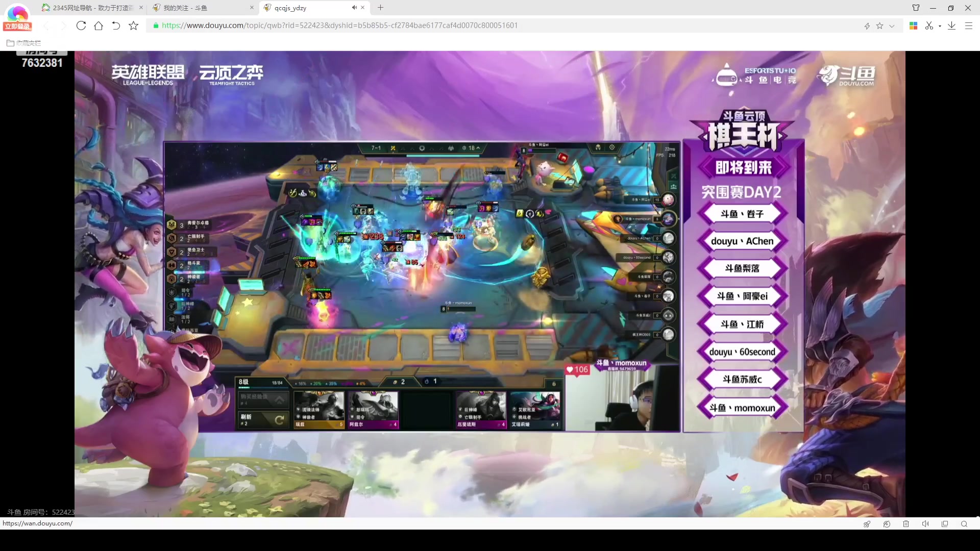
Task: Click the rocket accelerator icon in status bar
Action: pos(867,524)
